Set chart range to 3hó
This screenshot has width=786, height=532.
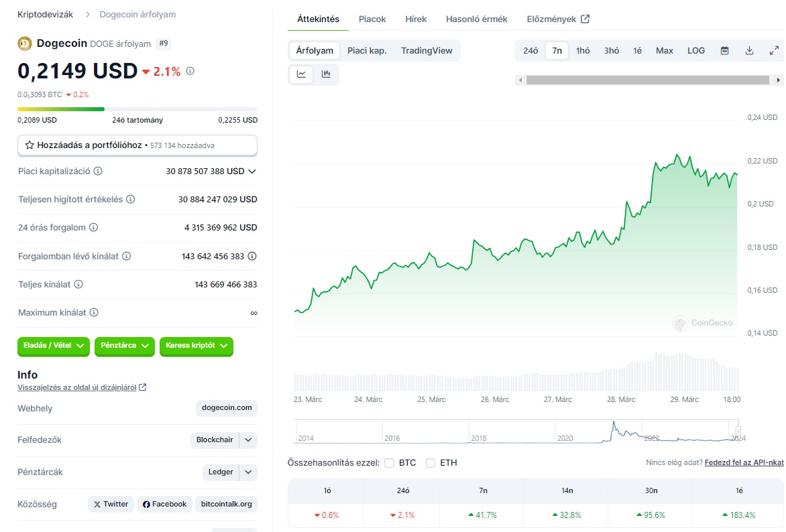point(612,51)
